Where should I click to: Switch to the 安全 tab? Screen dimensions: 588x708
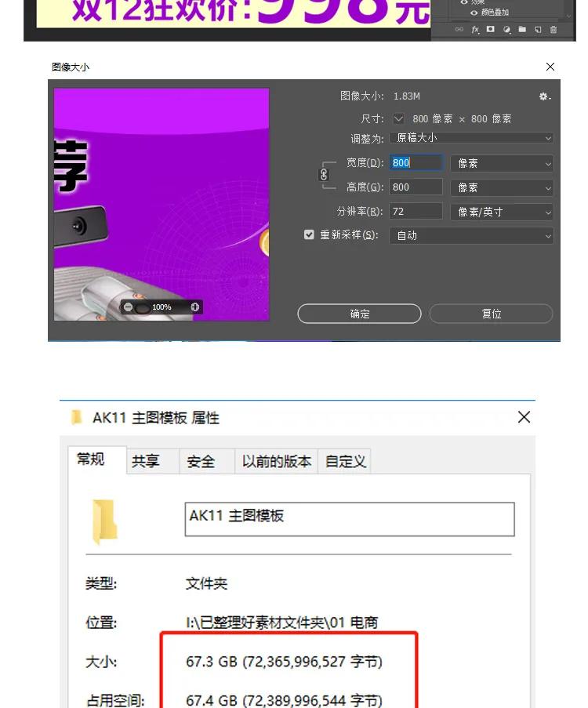[x=207, y=462]
